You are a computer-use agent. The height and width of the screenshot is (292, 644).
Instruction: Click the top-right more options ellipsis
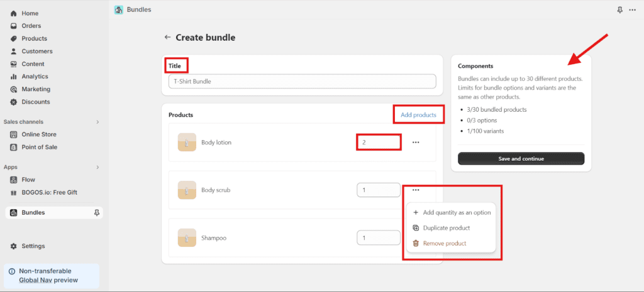point(632,10)
